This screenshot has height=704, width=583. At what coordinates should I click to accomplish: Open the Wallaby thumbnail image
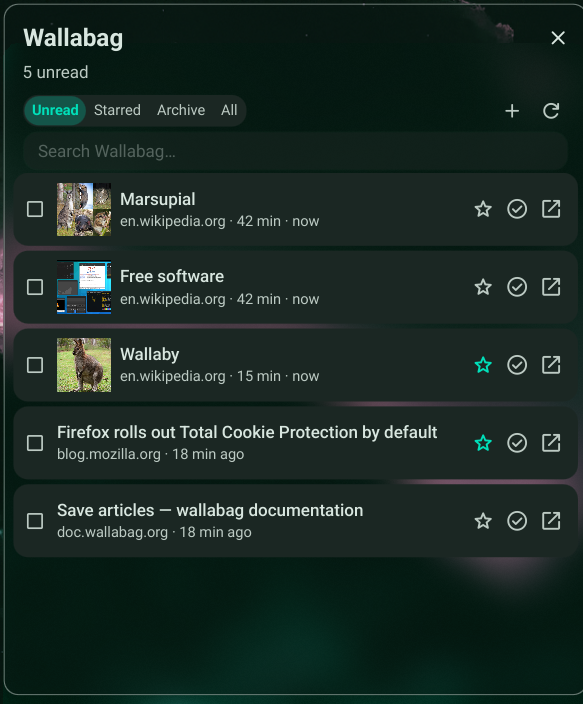[x=84, y=365]
